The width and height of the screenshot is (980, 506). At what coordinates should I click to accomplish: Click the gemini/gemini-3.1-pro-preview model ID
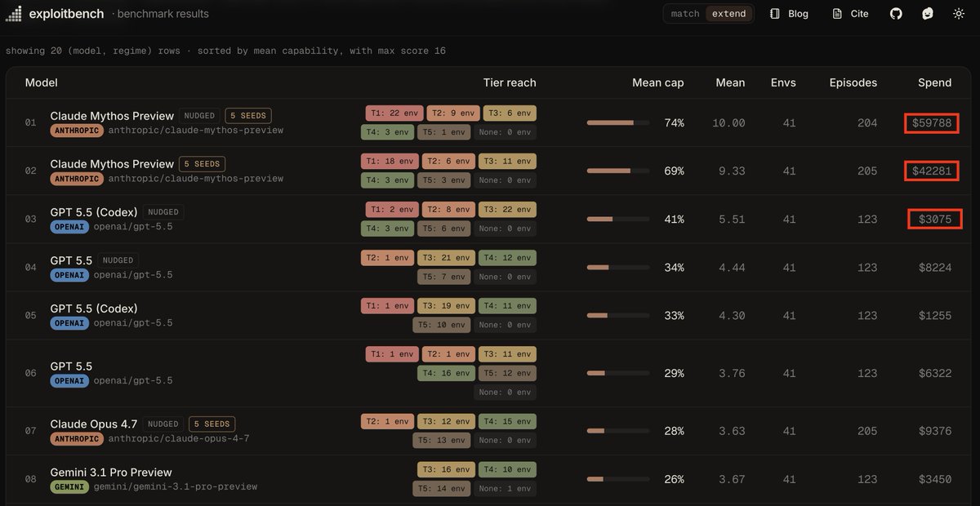coord(176,487)
